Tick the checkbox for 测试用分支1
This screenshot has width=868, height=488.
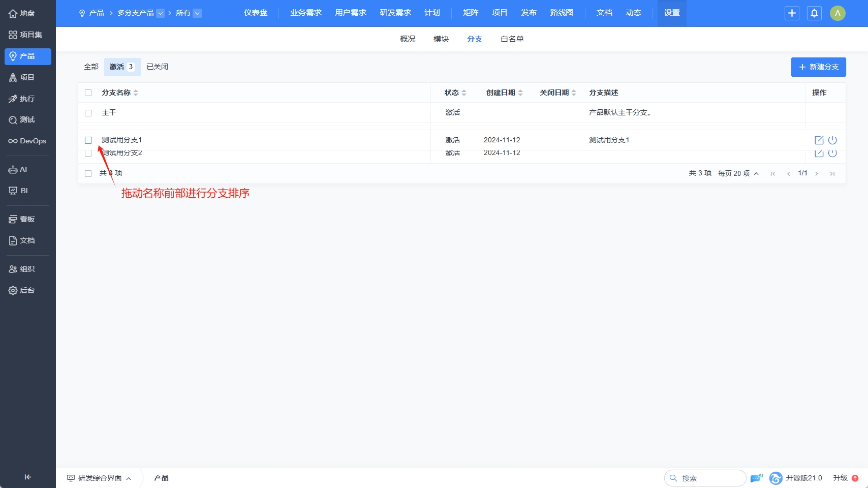[x=88, y=140]
